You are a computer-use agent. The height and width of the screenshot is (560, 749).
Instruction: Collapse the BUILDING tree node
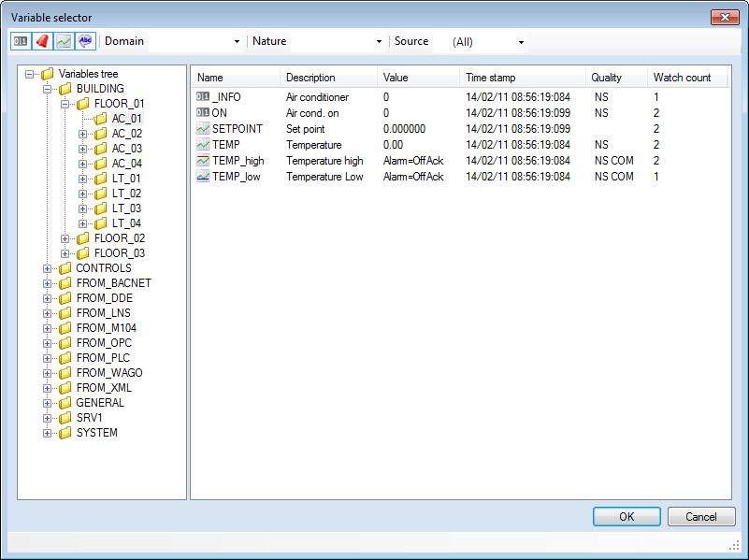[x=48, y=89]
